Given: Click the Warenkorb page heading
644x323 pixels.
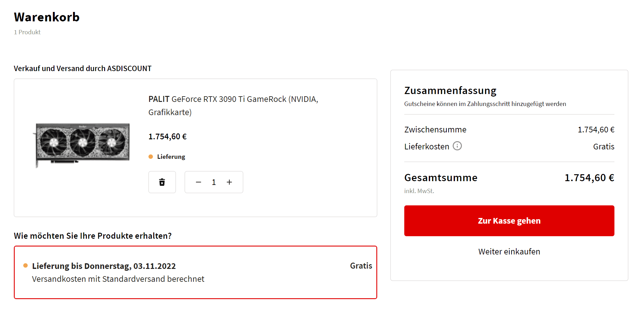Looking at the screenshot, I should (47, 17).
